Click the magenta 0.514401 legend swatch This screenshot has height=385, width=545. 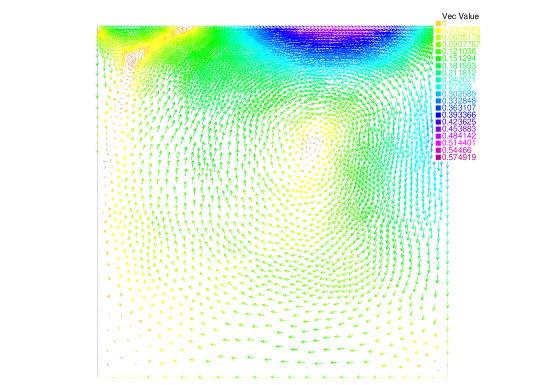(438, 143)
